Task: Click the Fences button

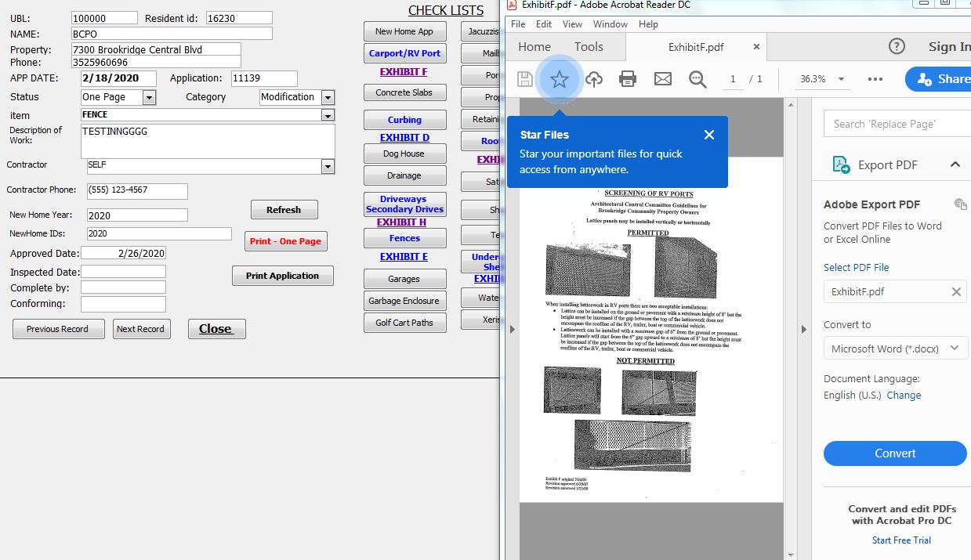Action: pyautogui.click(x=404, y=238)
